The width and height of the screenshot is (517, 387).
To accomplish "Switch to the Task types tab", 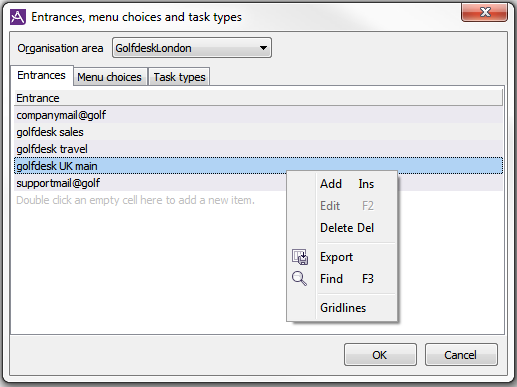I will click(x=179, y=77).
